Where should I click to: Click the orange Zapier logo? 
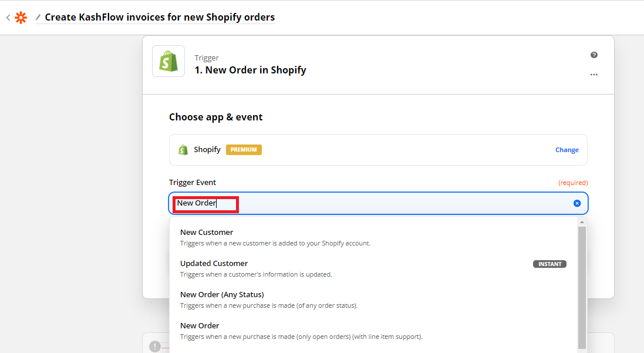coord(21,18)
